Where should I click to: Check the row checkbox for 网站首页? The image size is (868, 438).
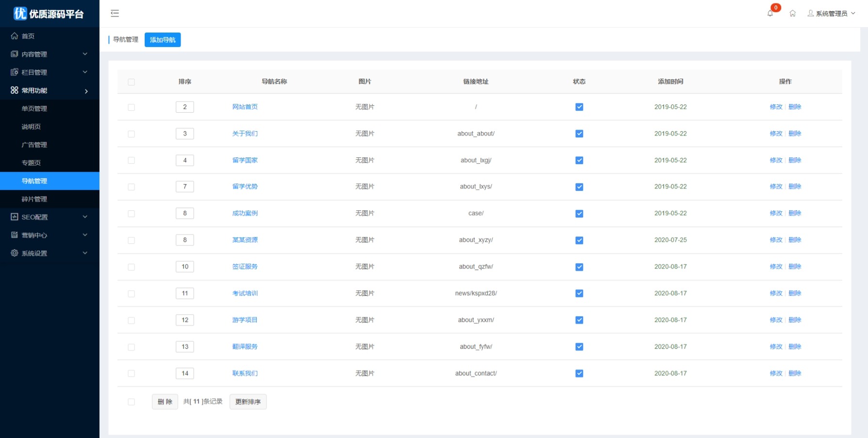coord(131,107)
